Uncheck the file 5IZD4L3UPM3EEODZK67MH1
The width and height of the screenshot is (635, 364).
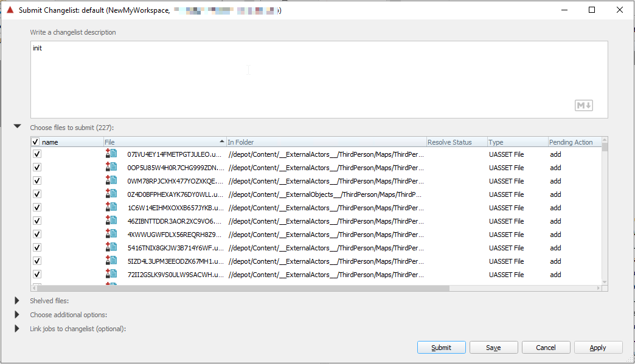36,259
